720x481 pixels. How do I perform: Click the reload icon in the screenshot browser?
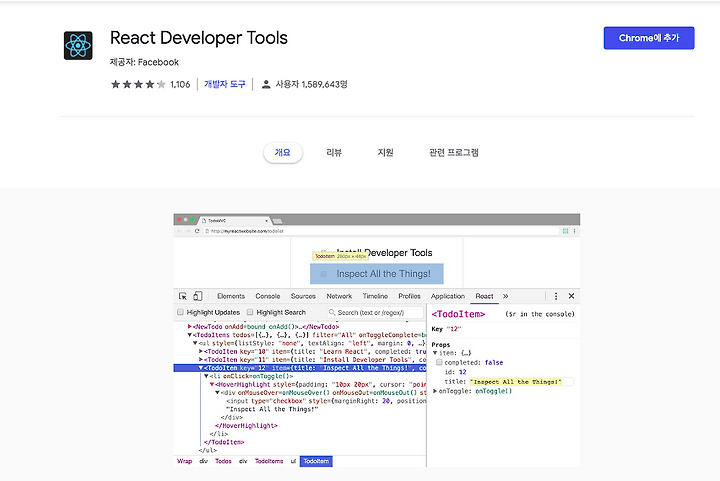pos(197,231)
